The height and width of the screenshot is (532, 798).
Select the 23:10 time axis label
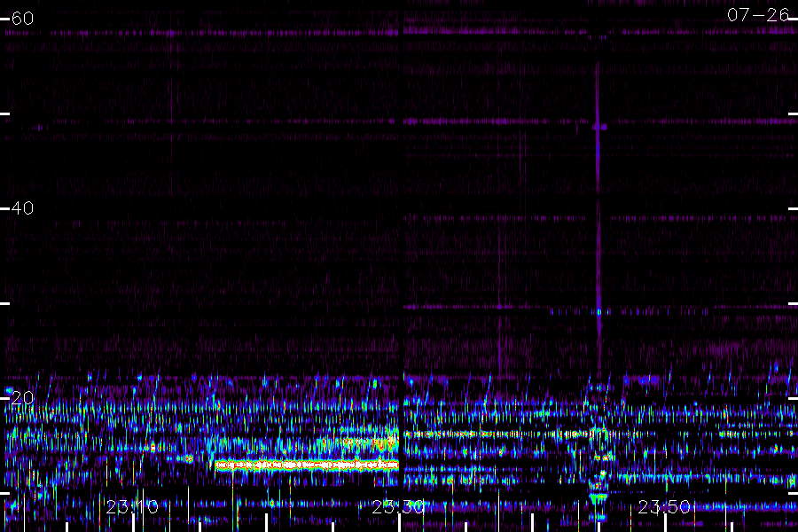click(132, 507)
